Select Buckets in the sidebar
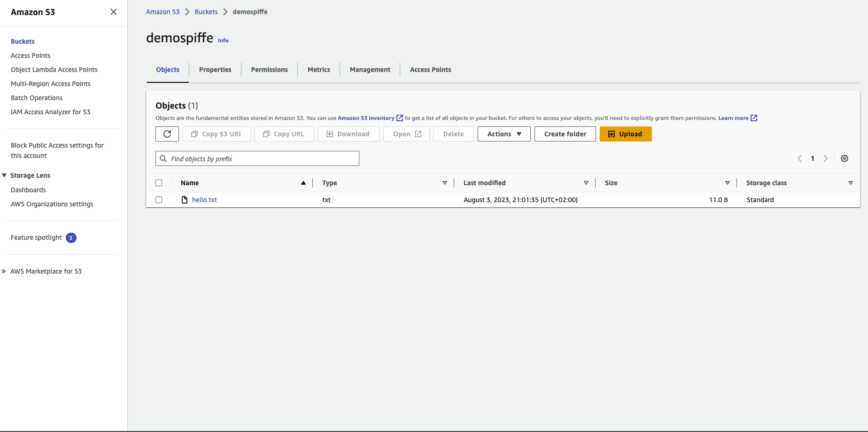 pyautogui.click(x=23, y=41)
